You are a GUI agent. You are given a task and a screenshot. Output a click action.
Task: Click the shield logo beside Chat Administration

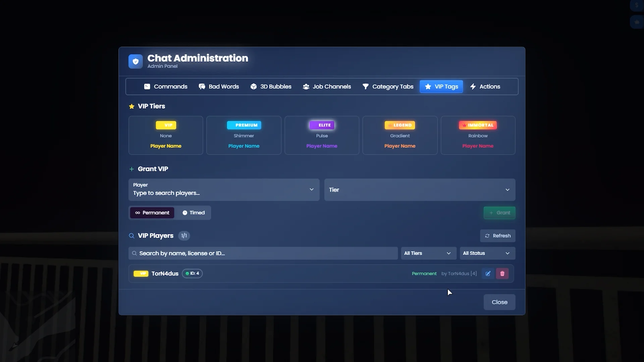coord(136,61)
